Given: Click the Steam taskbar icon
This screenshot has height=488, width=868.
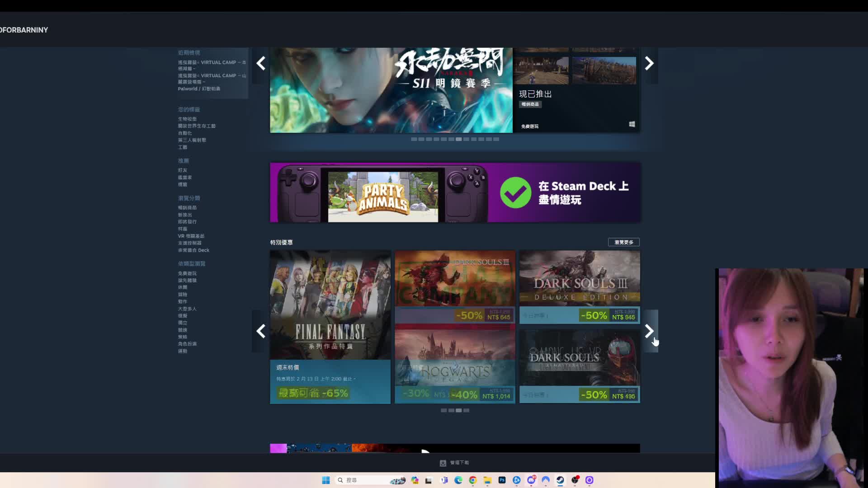Looking at the screenshot, I should pos(560,480).
